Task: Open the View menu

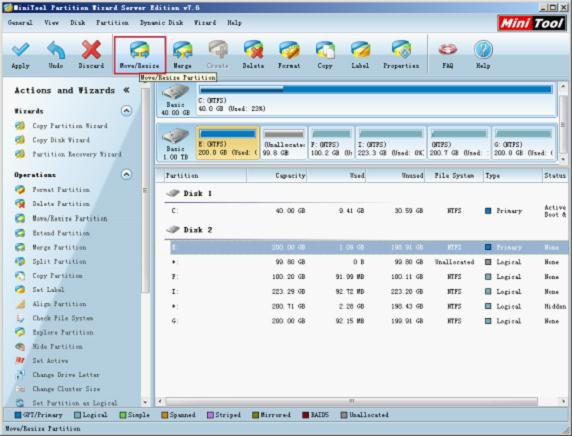Action: [51, 23]
